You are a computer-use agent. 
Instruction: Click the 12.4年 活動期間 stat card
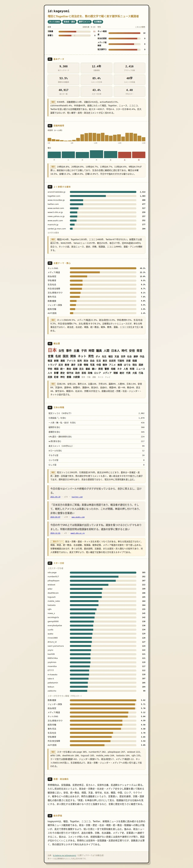[96, 68]
